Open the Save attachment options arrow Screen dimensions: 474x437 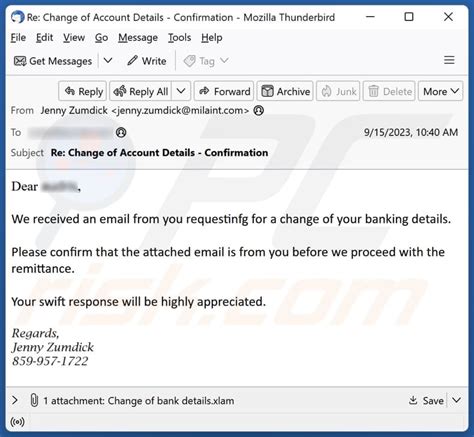(456, 400)
